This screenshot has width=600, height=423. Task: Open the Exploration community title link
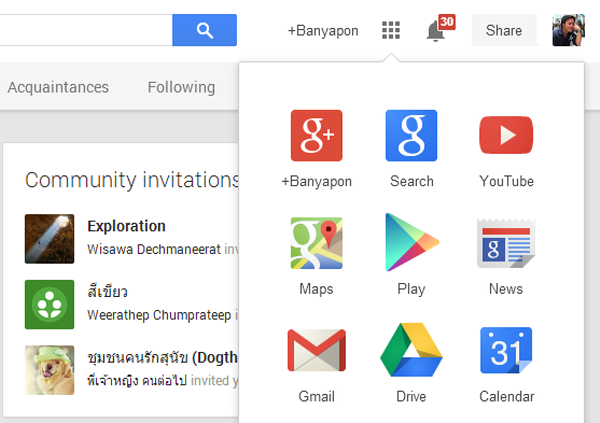coord(126,226)
